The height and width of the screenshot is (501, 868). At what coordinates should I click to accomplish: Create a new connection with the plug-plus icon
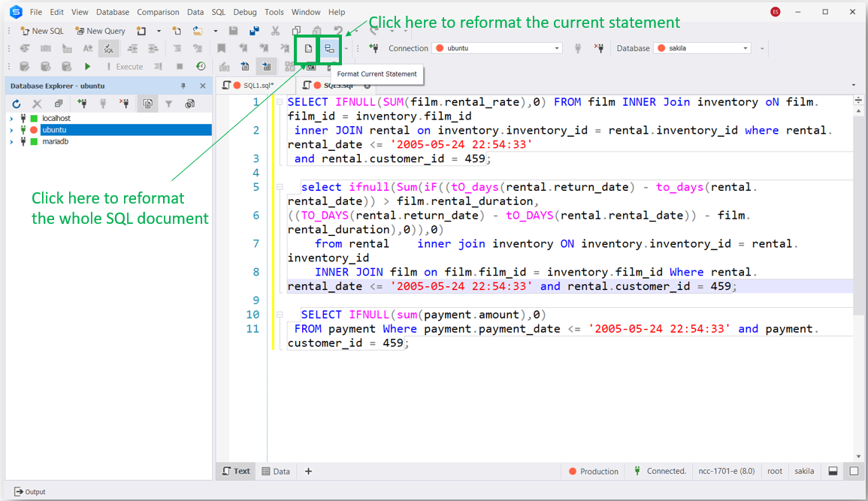83,104
